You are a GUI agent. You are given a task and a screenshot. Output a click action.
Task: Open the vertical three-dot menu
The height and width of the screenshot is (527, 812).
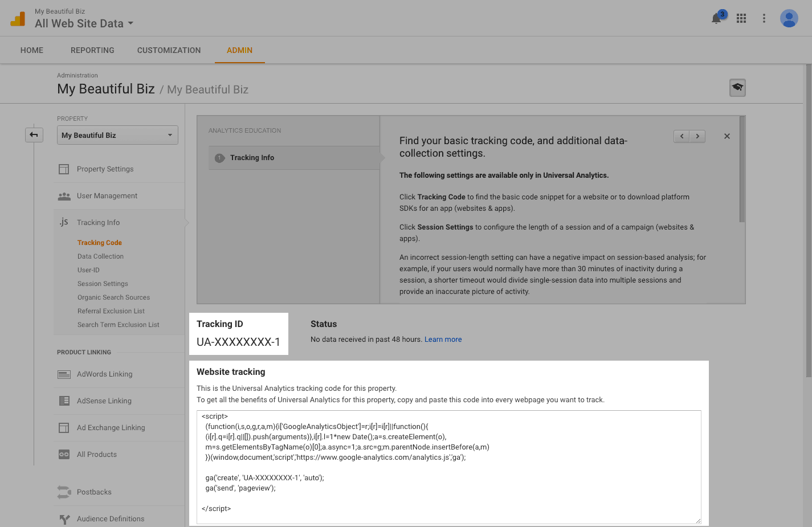(x=764, y=18)
